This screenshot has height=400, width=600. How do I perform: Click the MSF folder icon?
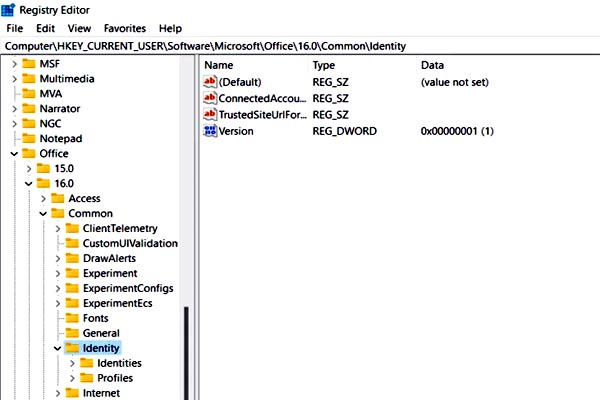pyautogui.click(x=29, y=64)
